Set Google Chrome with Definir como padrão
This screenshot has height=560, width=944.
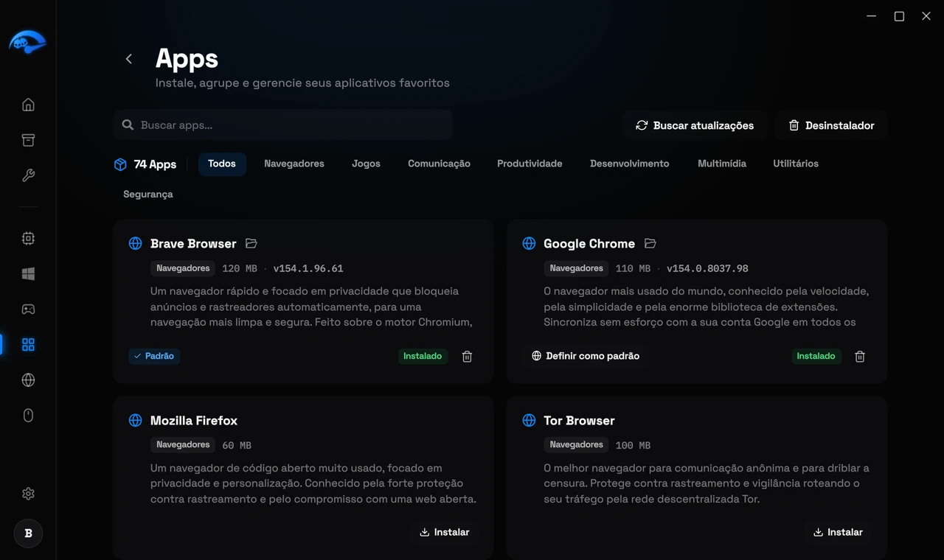point(586,356)
